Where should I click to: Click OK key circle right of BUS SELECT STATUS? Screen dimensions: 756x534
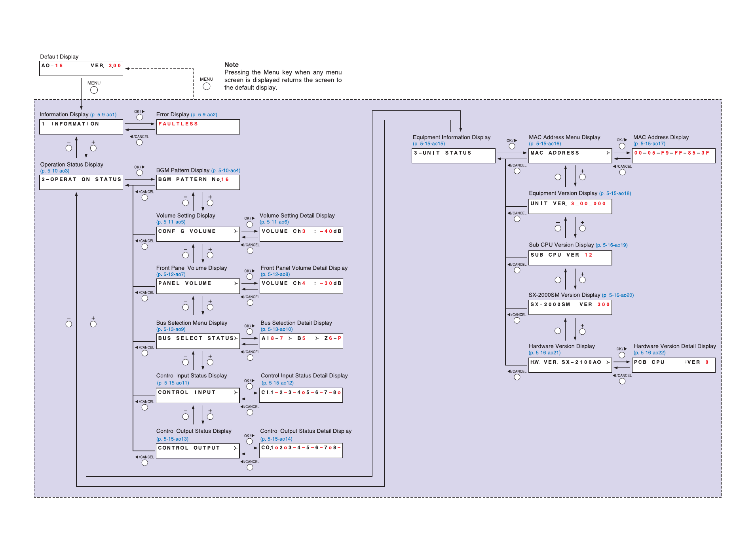click(x=250, y=331)
